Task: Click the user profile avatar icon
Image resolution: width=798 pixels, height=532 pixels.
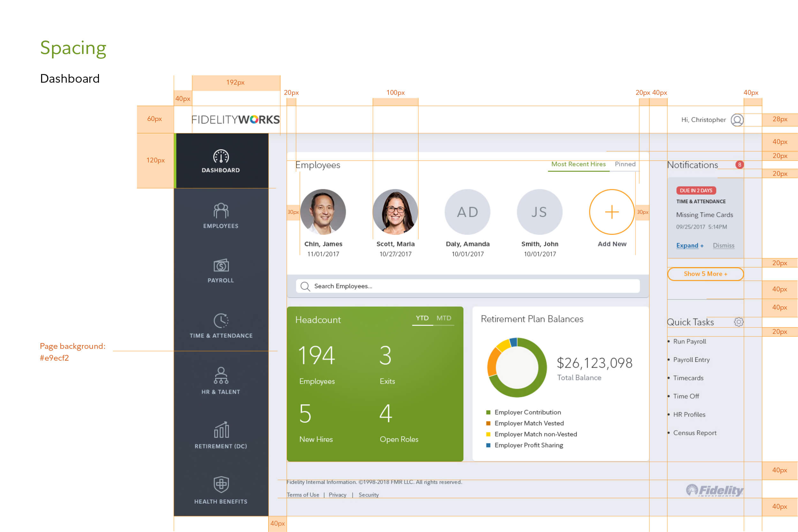Action: pos(737,120)
